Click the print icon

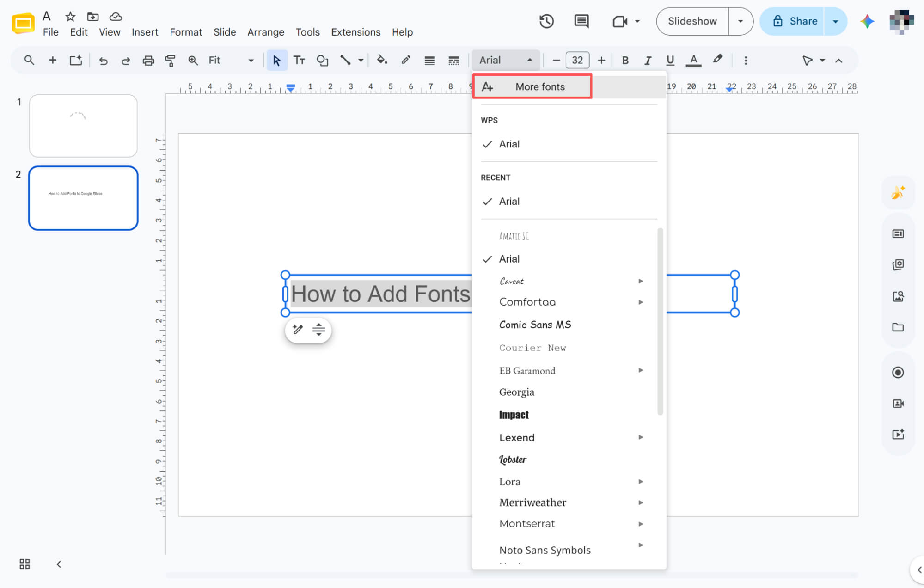[x=148, y=61]
